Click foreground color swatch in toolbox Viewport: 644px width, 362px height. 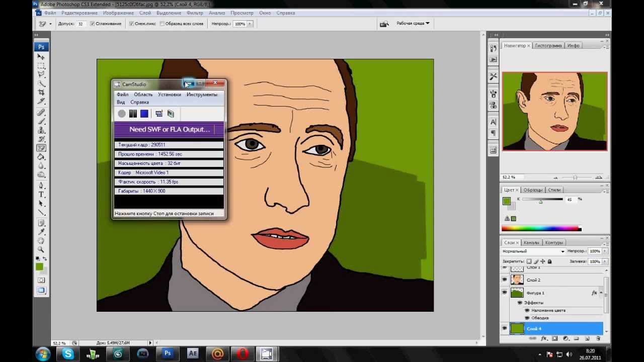click(x=40, y=267)
